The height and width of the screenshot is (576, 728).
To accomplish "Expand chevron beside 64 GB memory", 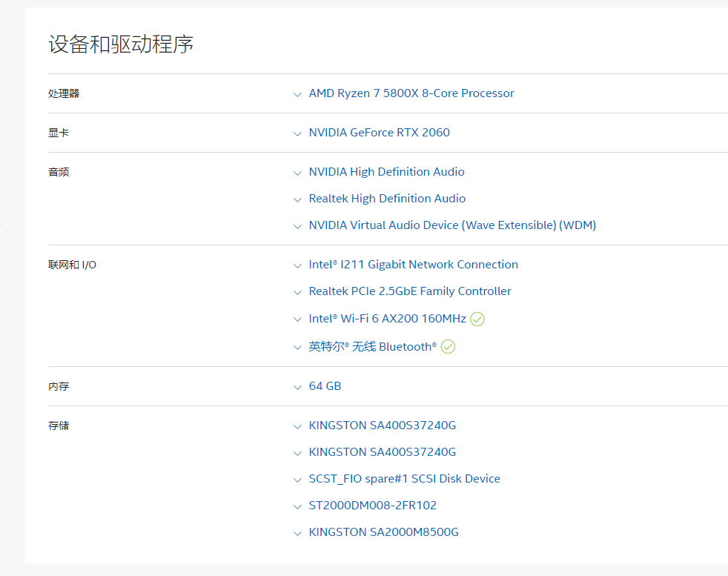I will point(297,388).
